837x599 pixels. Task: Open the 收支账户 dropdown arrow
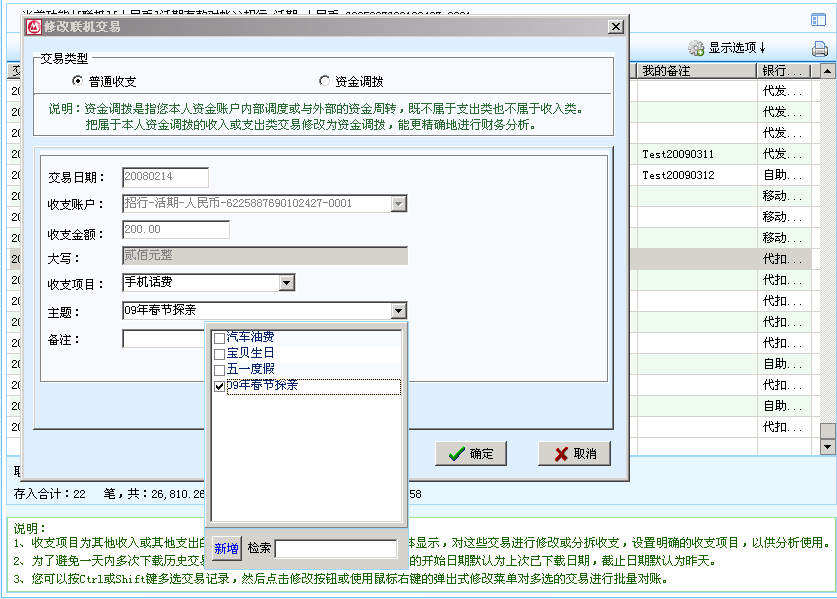(399, 204)
